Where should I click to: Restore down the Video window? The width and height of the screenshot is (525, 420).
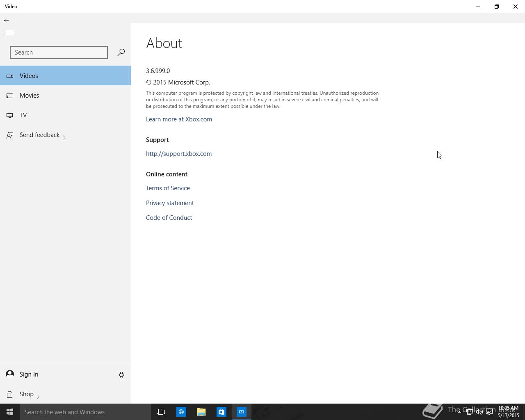tap(497, 7)
